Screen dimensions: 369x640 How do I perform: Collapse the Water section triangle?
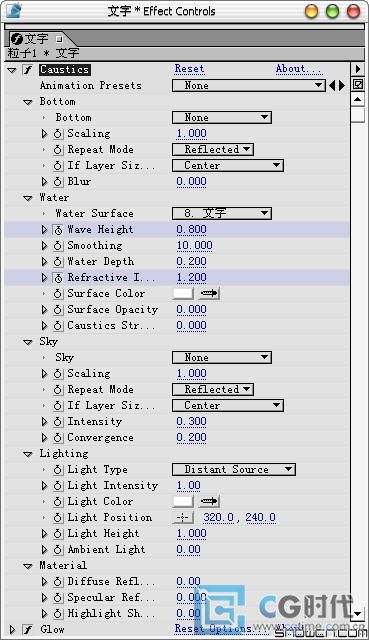tap(28, 198)
